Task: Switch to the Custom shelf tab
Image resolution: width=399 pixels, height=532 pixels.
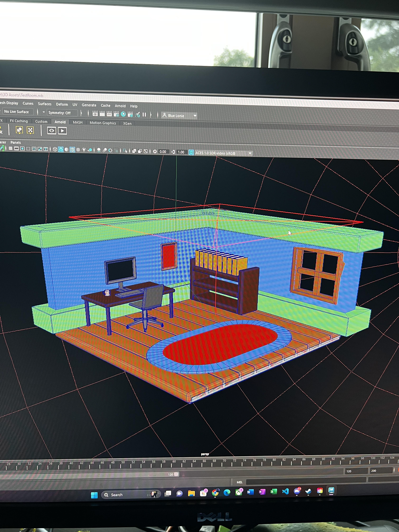Action: (x=41, y=122)
